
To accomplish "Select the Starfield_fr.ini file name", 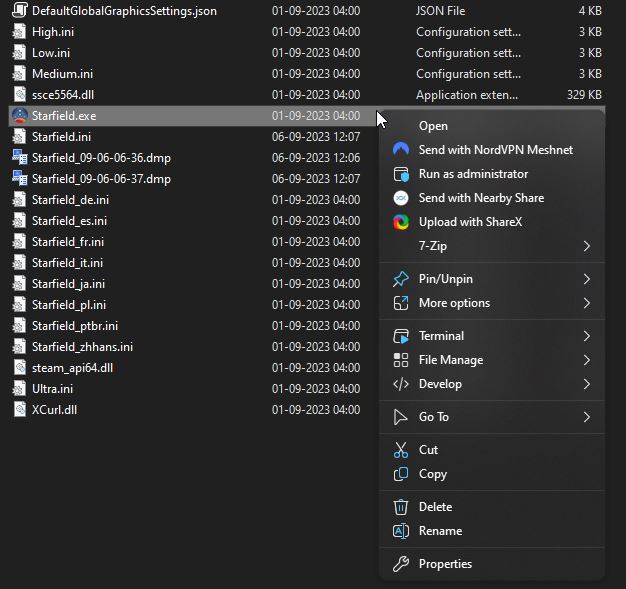I will click(68, 242).
